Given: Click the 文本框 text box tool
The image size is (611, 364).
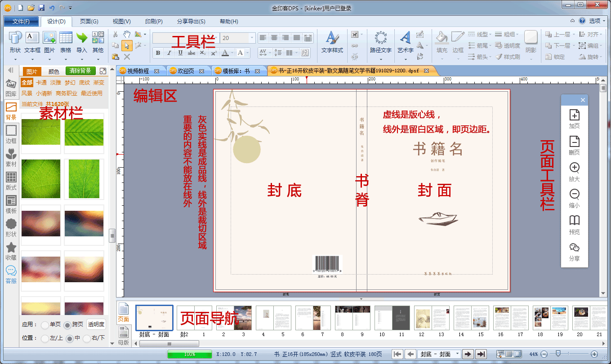Looking at the screenshot, I should [x=32, y=42].
